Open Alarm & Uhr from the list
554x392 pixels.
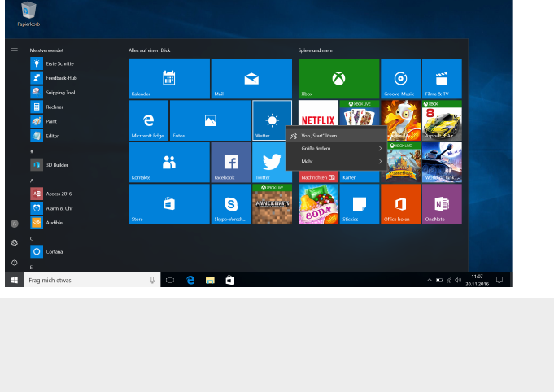pyautogui.click(x=51, y=208)
